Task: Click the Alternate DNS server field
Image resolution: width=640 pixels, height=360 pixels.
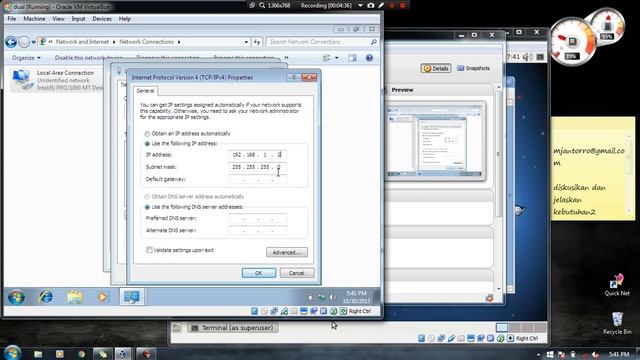Action: click(257, 231)
